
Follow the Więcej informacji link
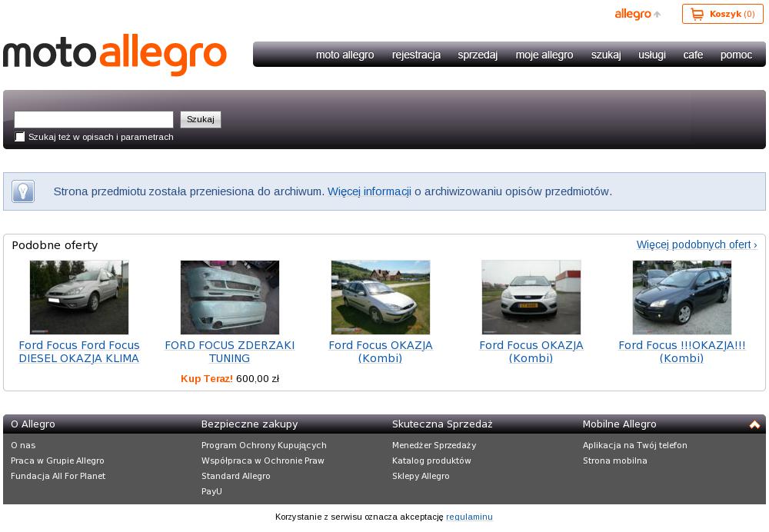[369, 191]
